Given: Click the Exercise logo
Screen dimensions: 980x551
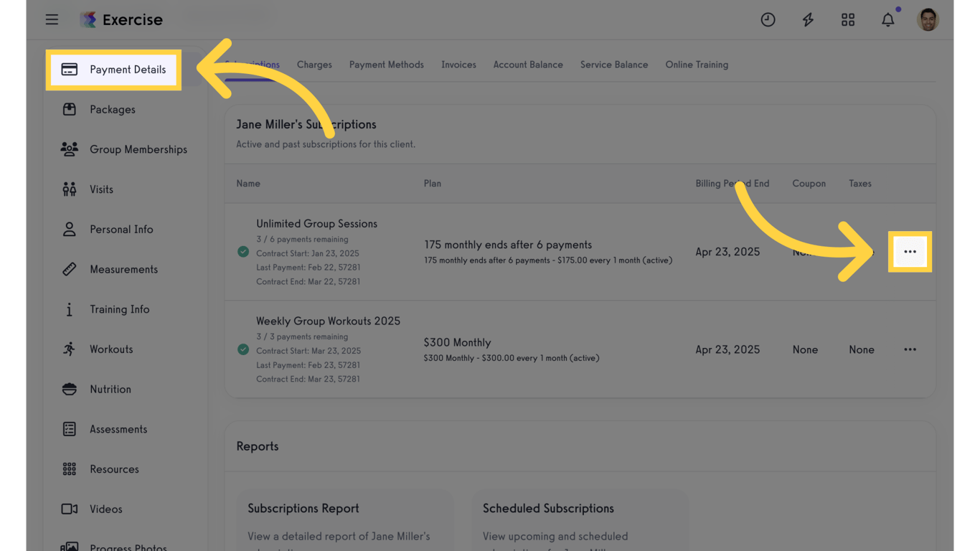Looking at the screenshot, I should coord(121,19).
